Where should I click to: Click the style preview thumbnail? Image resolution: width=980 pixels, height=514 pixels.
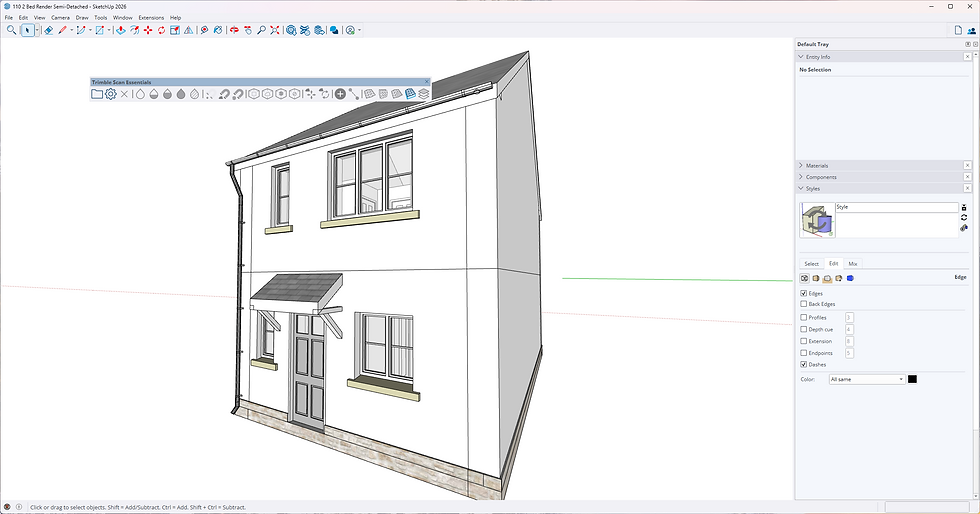pyautogui.click(x=817, y=220)
